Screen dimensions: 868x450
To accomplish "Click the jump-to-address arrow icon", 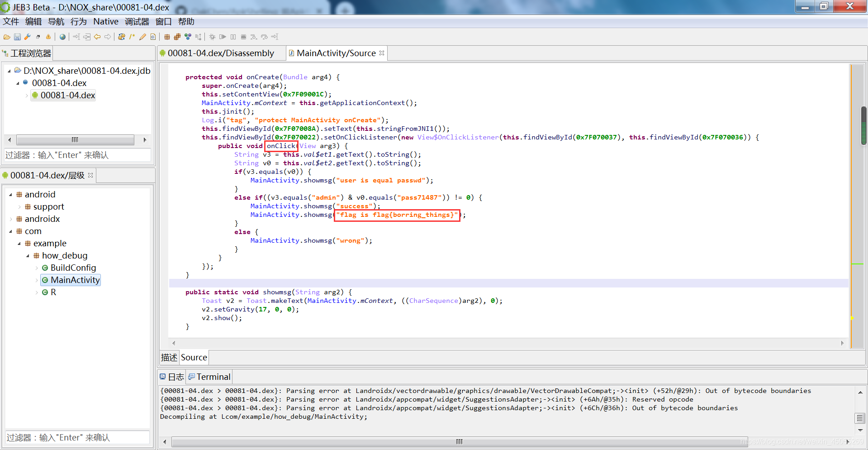I will [76, 37].
